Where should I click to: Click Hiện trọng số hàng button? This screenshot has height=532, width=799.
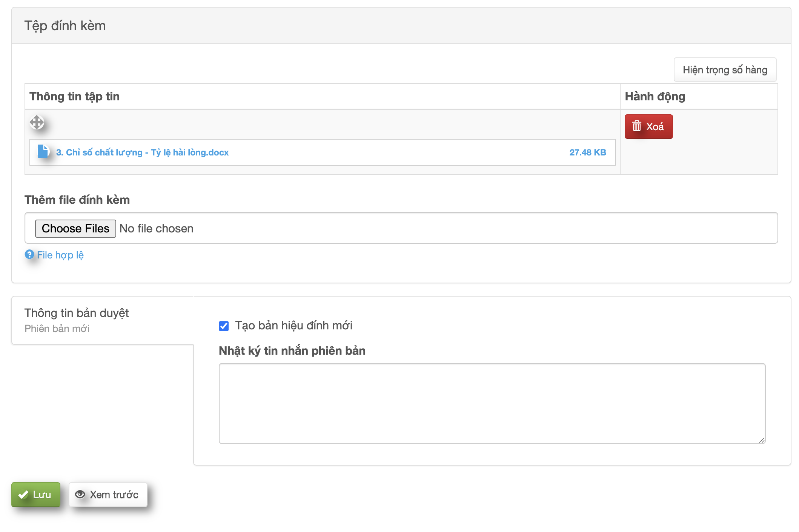click(x=725, y=70)
